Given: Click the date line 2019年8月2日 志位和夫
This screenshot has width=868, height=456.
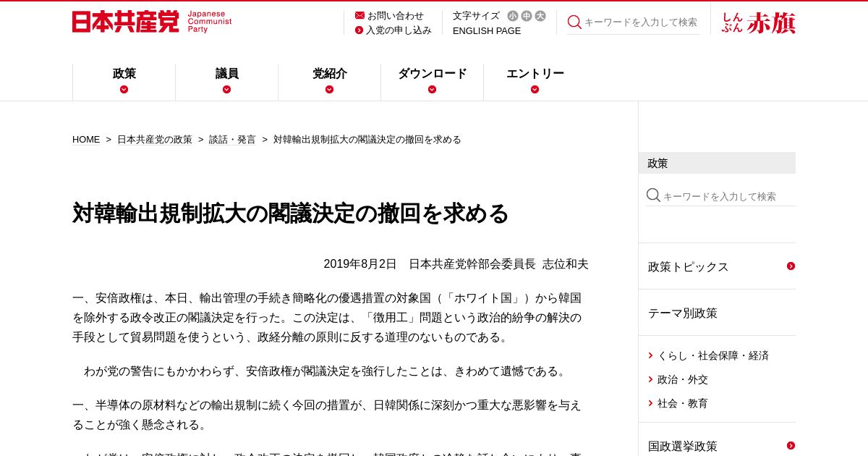Looking at the screenshot, I should pos(456,264).
